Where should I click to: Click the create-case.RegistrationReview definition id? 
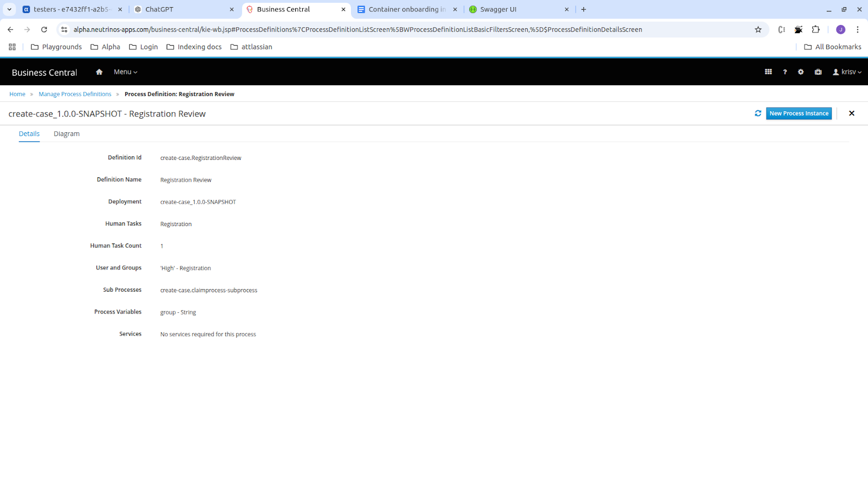tap(201, 158)
